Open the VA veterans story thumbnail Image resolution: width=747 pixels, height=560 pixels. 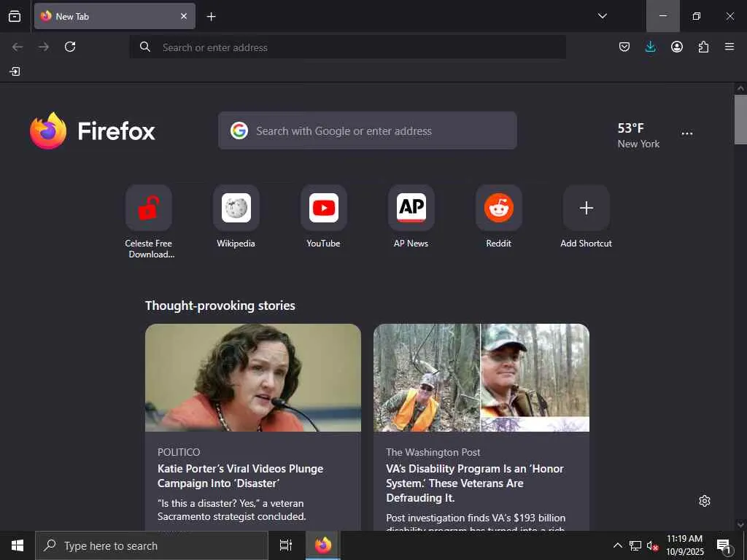point(481,378)
